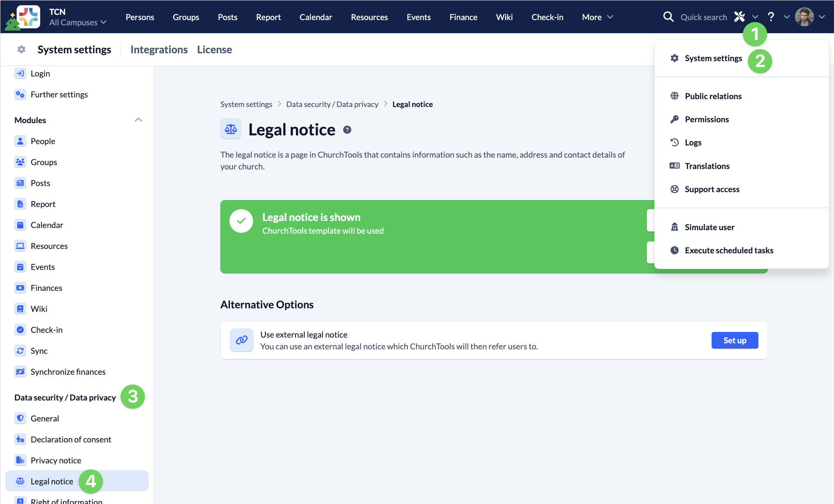Click the green checkmark status circle
The width and height of the screenshot is (834, 504).
pyautogui.click(x=241, y=221)
